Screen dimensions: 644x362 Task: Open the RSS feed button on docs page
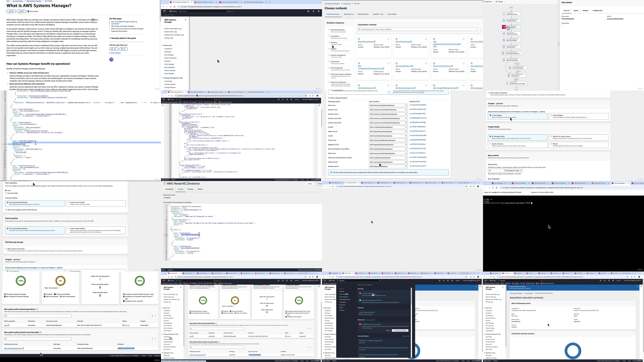pyautogui.click(x=21, y=11)
